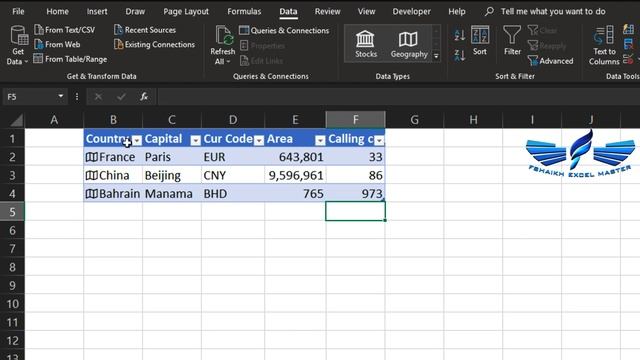Expand the Name Box dropdown arrow
This screenshot has width=640, height=360.
(x=60, y=97)
